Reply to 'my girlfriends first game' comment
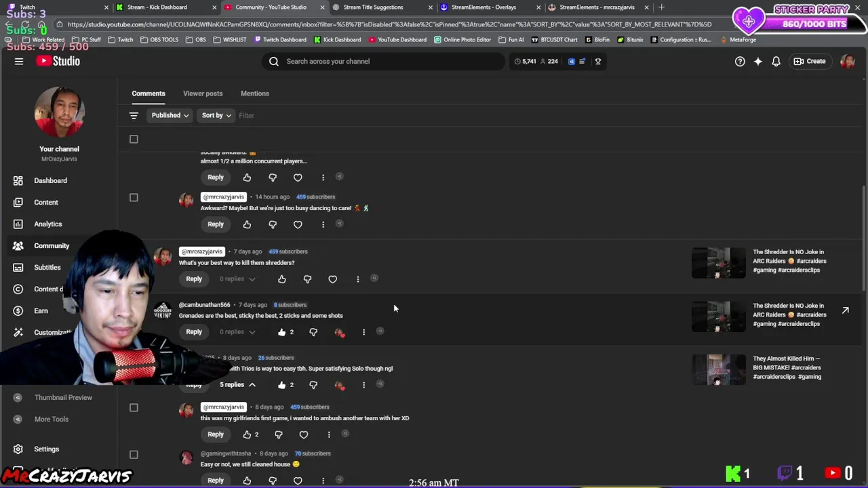 [216, 434]
